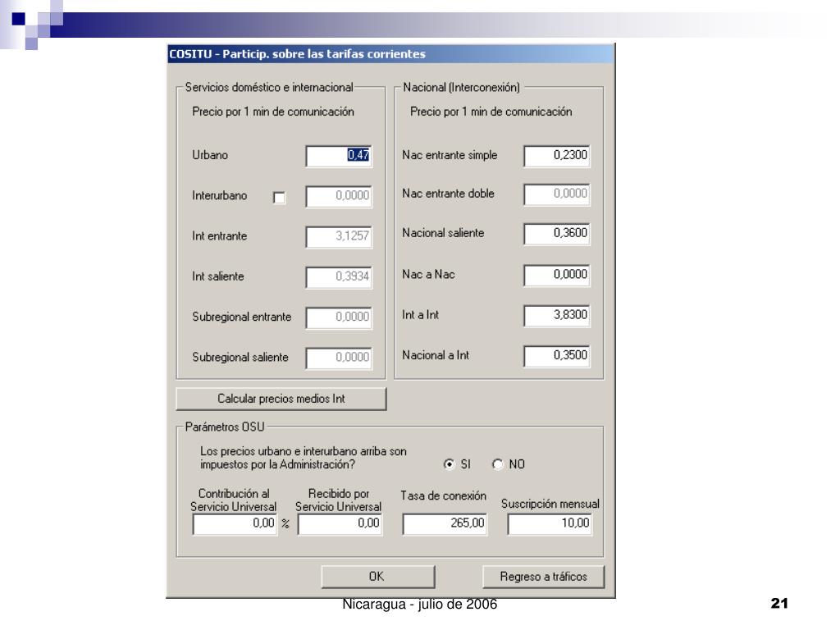840x630 pixels.
Task: Select the NO radio button
Action: pos(498,464)
